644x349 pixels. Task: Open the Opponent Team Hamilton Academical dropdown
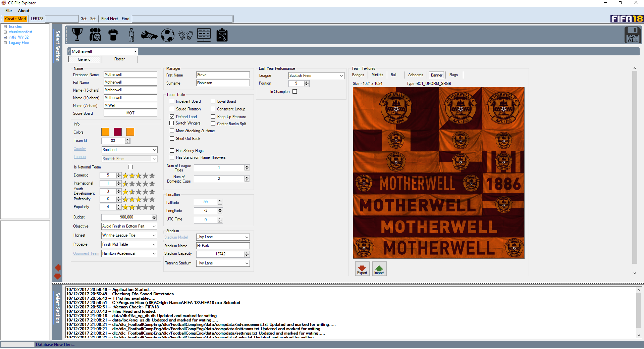tap(154, 253)
